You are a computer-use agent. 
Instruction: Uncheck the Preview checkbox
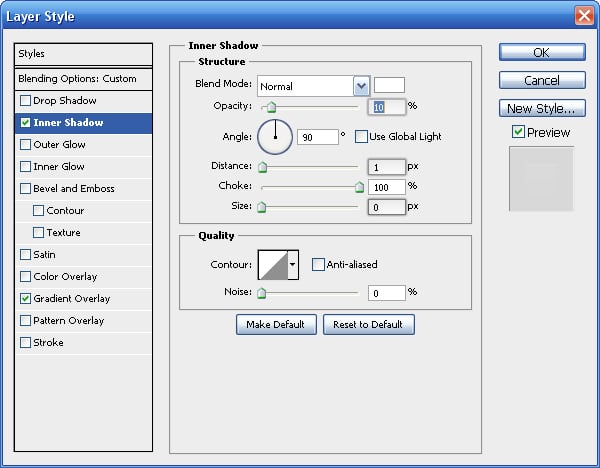(517, 132)
